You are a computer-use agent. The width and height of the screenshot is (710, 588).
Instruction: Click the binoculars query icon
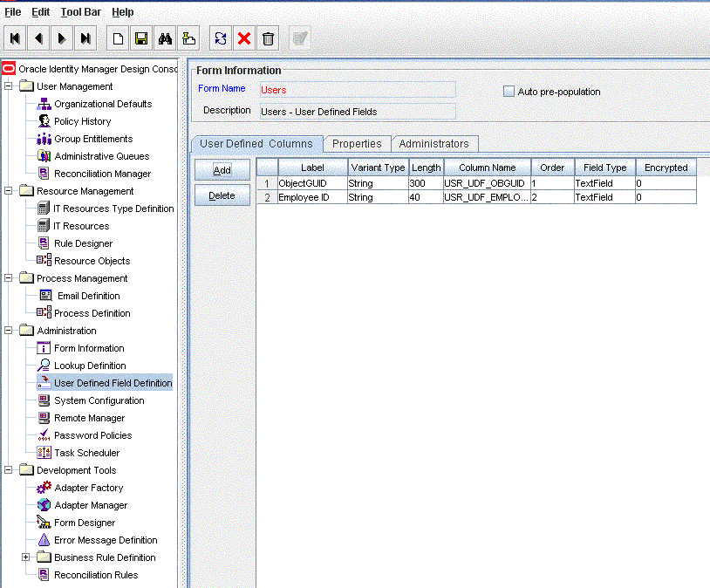165,38
